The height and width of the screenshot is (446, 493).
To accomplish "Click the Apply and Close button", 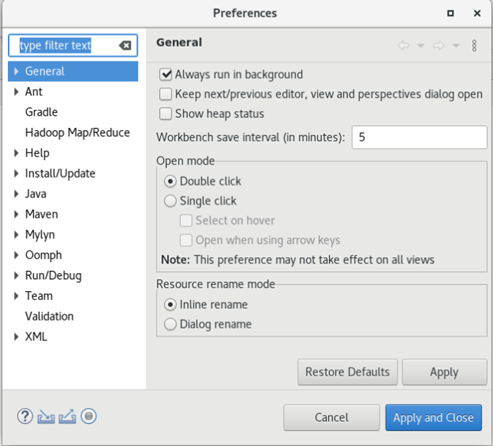I will pyautogui.click(x=433, y=418).
